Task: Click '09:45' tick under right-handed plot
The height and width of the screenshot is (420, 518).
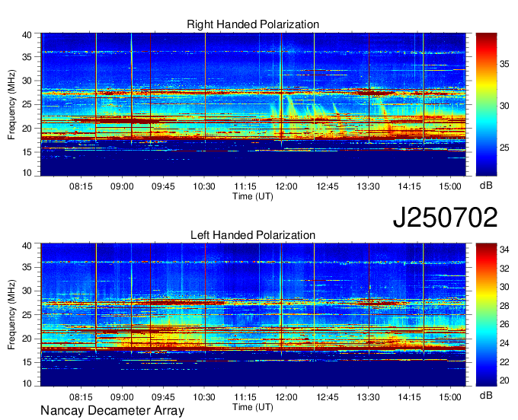Action: (x=163, y=186)
